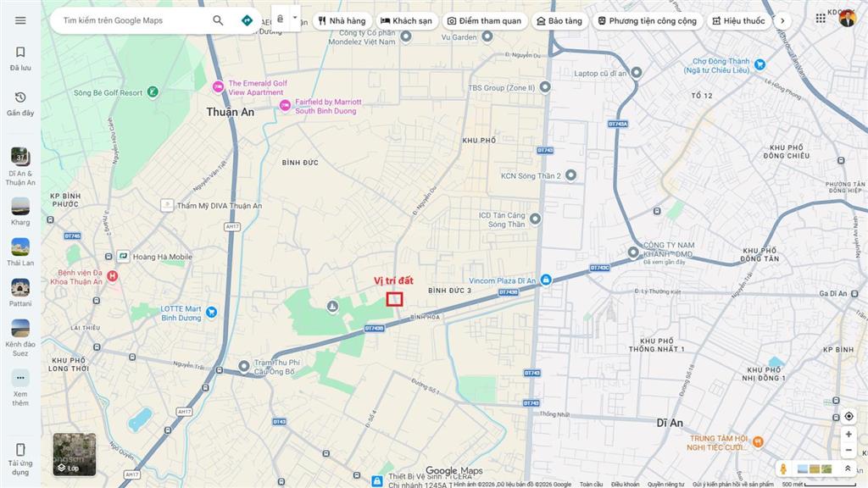Select the Trung Tâm Hội Nghị Tiệc Cưới pin
The image size is (868, 488).
coord(758,442)
